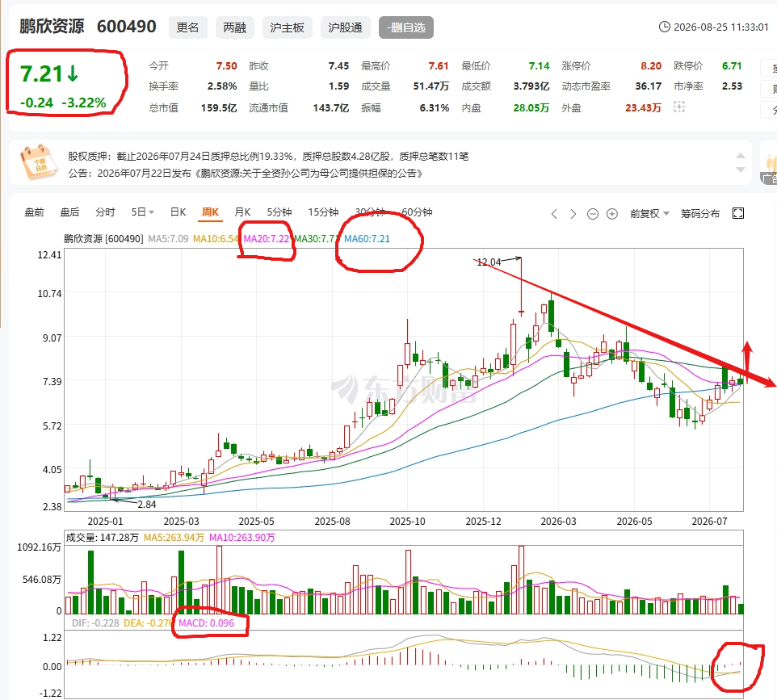The height and width of the screenshot is (700, 777).
Task: Open the 前复权 adjustment dropdown
Action: click(649, 213)
